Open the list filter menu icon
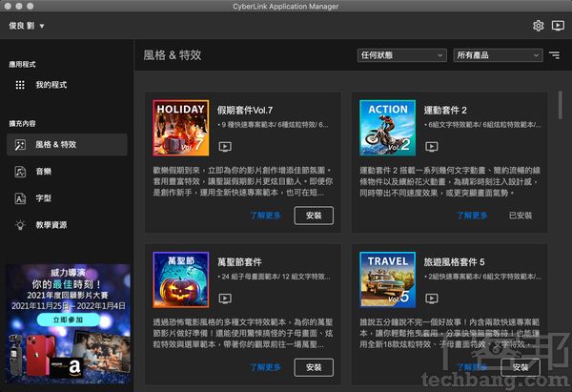The image size is (572, 392). [555, 55]
